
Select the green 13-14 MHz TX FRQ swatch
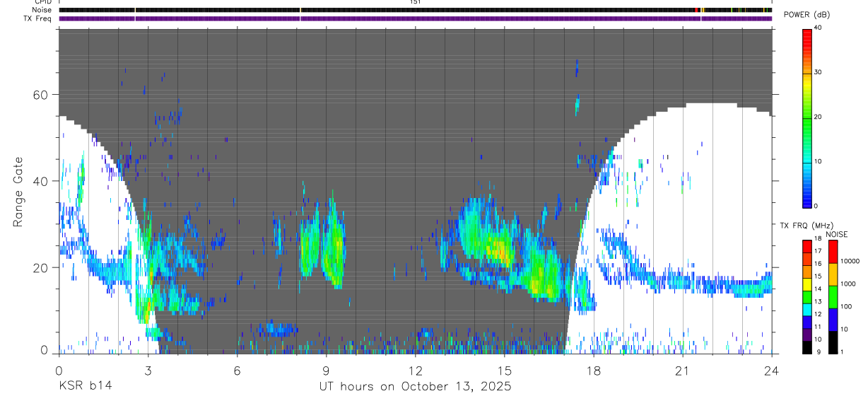click(807, 297)
